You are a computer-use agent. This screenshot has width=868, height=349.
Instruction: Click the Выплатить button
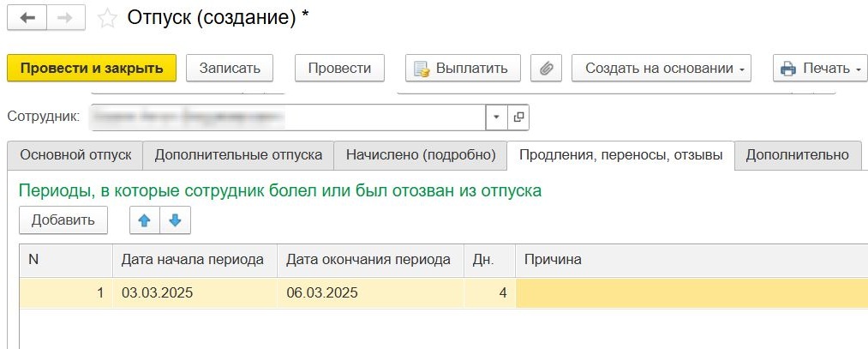pyautogui.click(x=463, y=68)
